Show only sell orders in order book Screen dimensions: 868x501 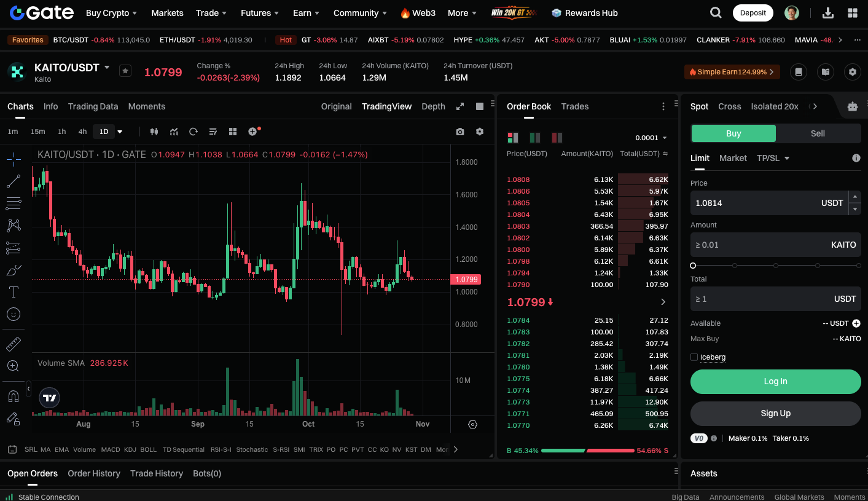(557, 138)
